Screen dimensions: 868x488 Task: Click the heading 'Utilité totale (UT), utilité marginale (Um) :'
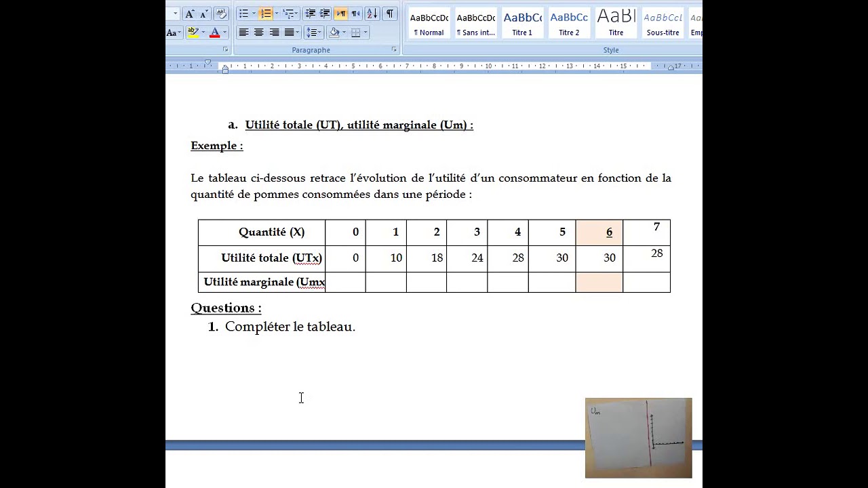359,125
